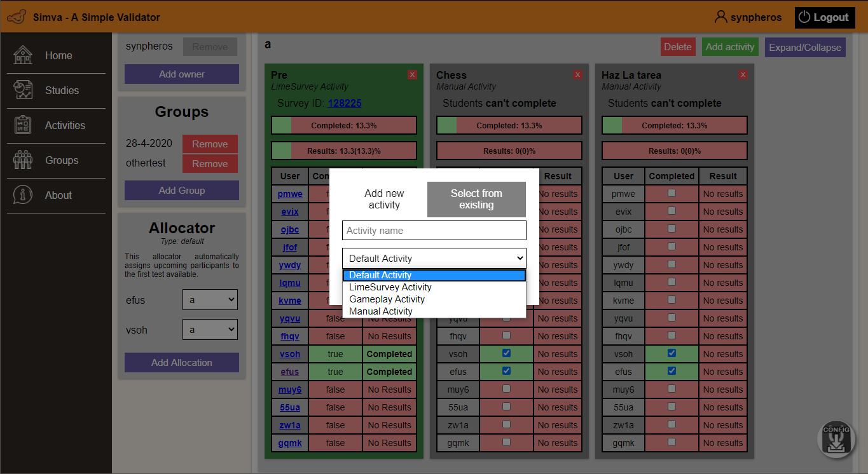The width and height of the screenshot is (868, 474).
Task: Close the Chess activity with red X
Action: click(x=577, y=75)
